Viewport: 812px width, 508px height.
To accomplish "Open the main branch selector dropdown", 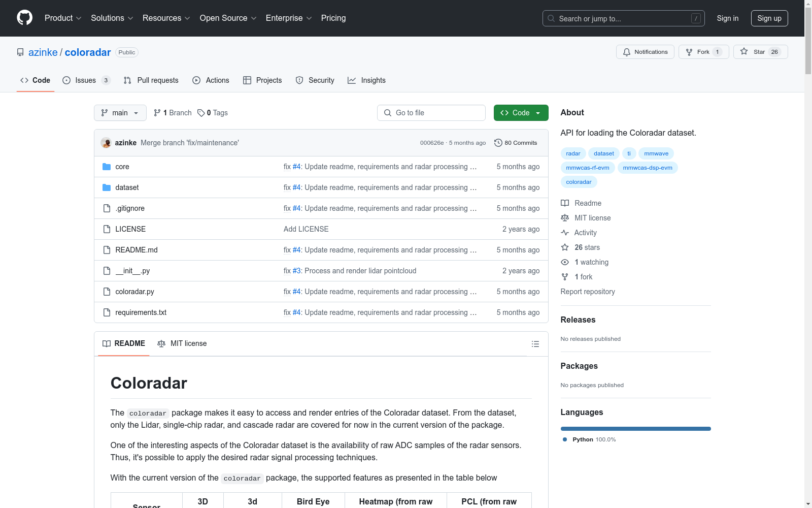I will click(120, 113).
